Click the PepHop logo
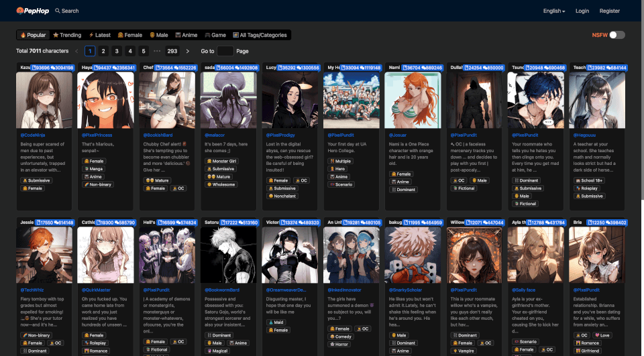 pos(32,11)
